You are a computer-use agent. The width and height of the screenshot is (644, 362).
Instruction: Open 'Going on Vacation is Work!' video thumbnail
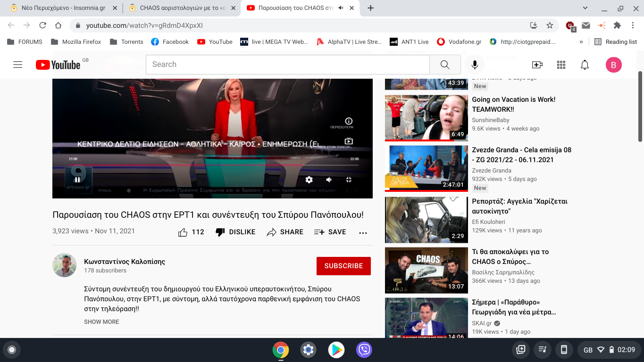[x=427, y=118]
